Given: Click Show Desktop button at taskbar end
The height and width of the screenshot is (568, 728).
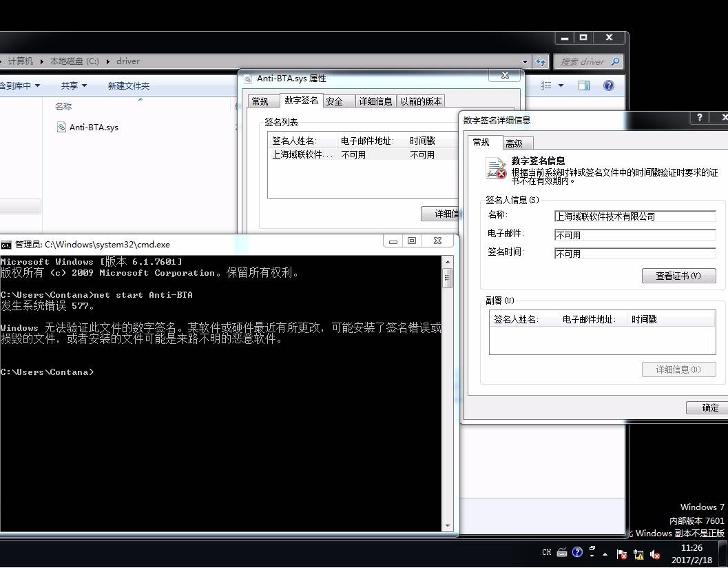Looking at the screenshot, I should tap(723, 554).
